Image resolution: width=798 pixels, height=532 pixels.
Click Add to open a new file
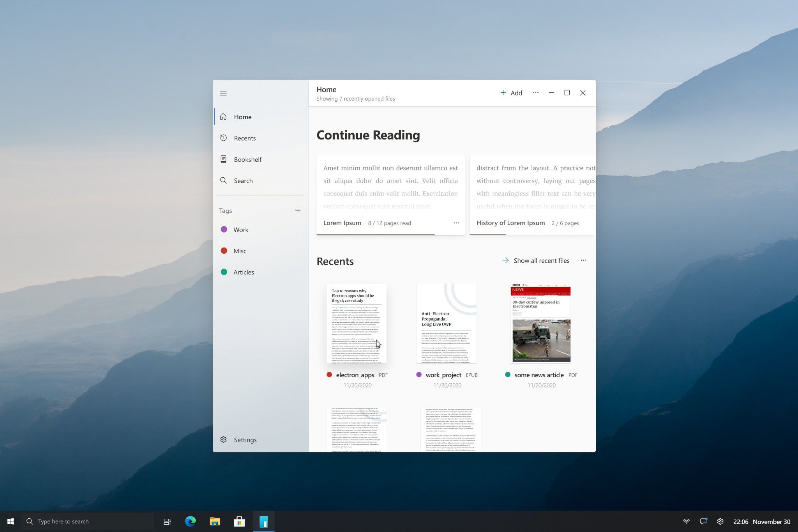(x=511, y=93)
